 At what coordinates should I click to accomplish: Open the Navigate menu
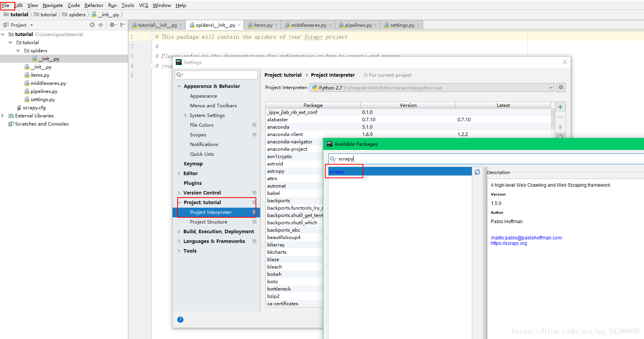coord(53,5)
